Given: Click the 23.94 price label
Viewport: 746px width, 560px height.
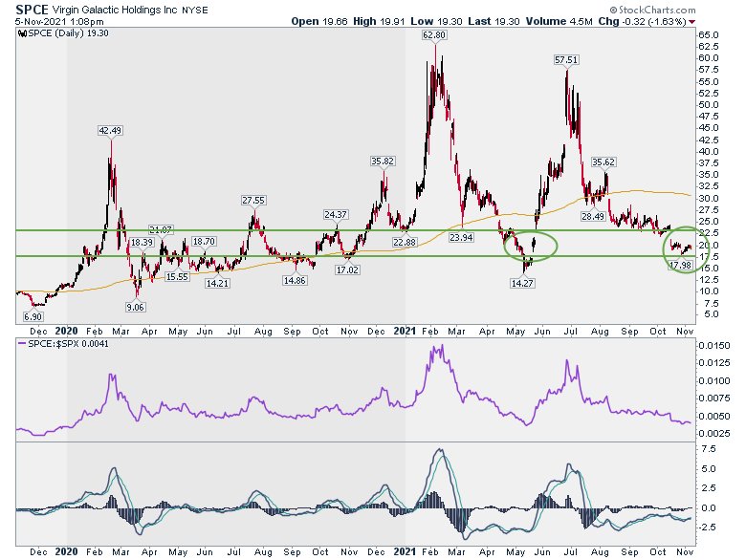Looking at the screenshot, I should (x=461, y=237).
